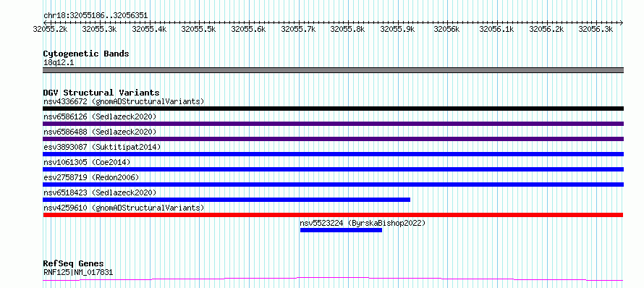This screenshot has height=288, width=644.
Task: Open variant label nsv1061305 (Coe2014)
Action: click(87, 162)
